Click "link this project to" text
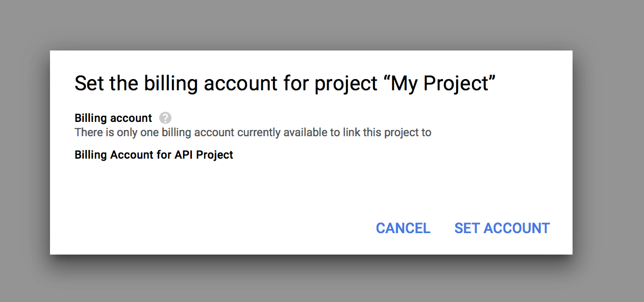The image size is (644, 302). click(x=383, y=133)
